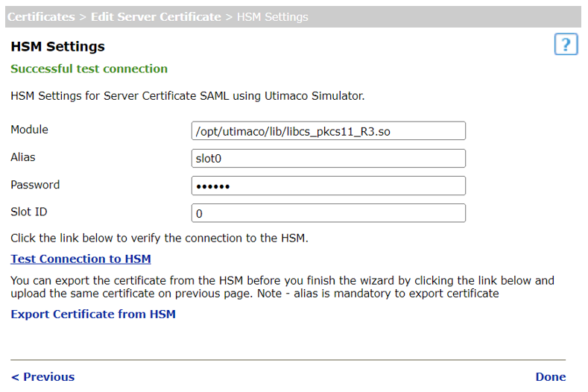Image resolution: width=588 pixels, height=392 pixels.
Task: Focus the Alias field containing slot0
Action: point(328,159)
